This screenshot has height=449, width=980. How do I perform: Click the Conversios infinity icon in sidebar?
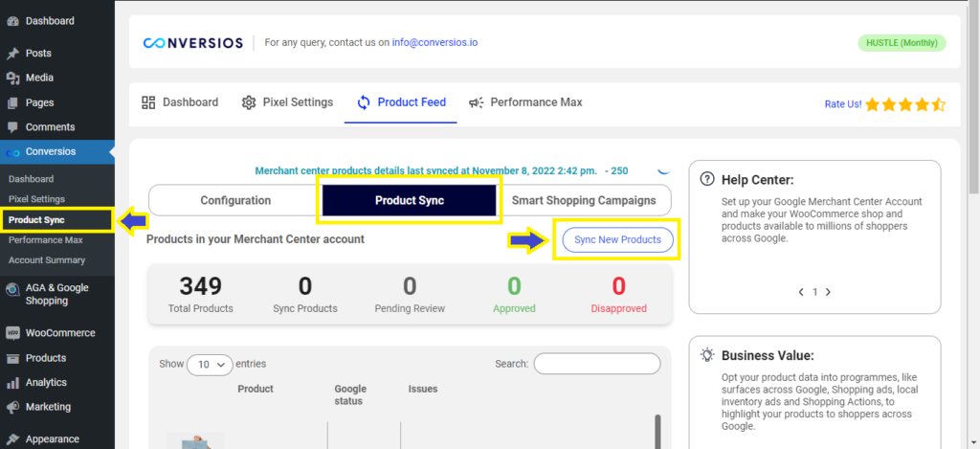(x=12, y=152)
